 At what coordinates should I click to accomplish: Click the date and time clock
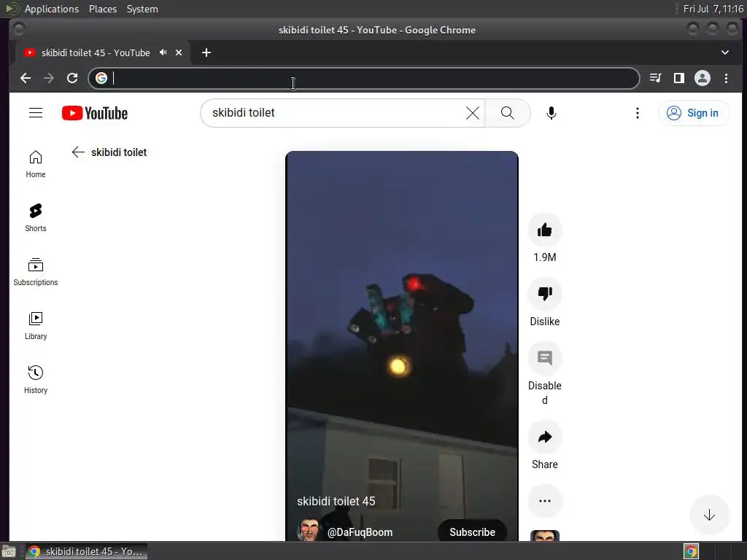(713, 9)
